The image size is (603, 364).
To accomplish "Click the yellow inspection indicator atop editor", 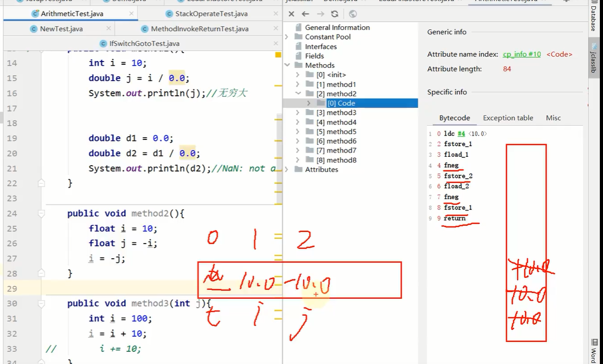I will (278, 55).
